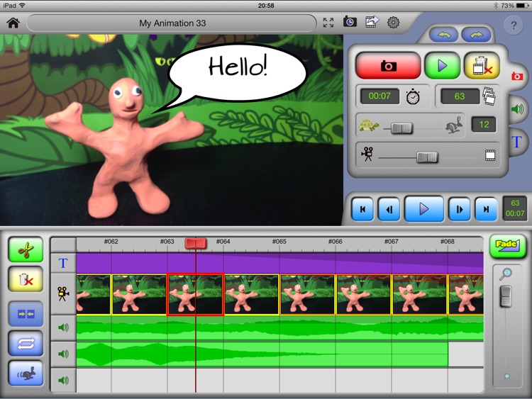Mute the first audio track
This screenshot has width=532, height=399.
[63, 327]
